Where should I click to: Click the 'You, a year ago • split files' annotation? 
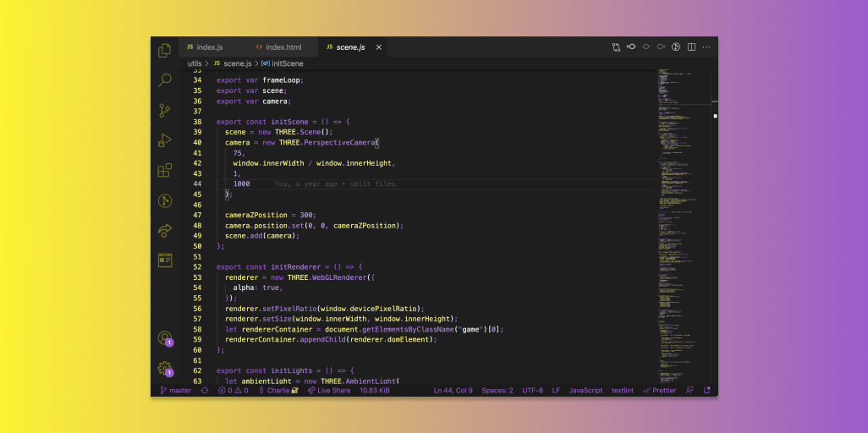tap(335, 184)
